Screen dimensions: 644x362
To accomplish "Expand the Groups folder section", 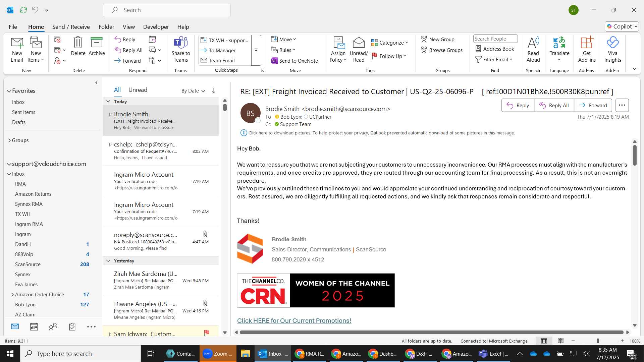I will [x=9, y=140].
